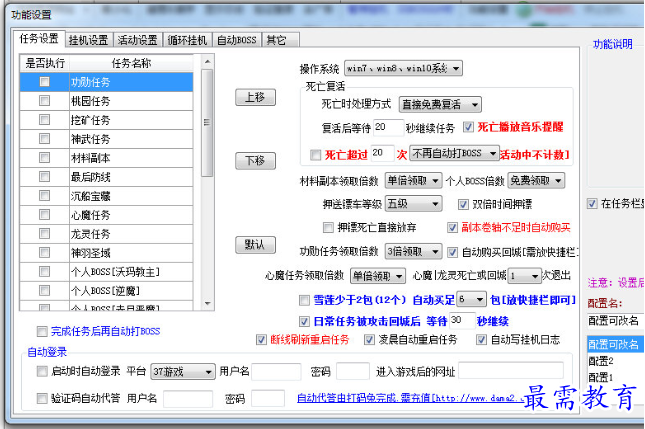Expand 死亡时处理方式 dropdown

point(440,104)
